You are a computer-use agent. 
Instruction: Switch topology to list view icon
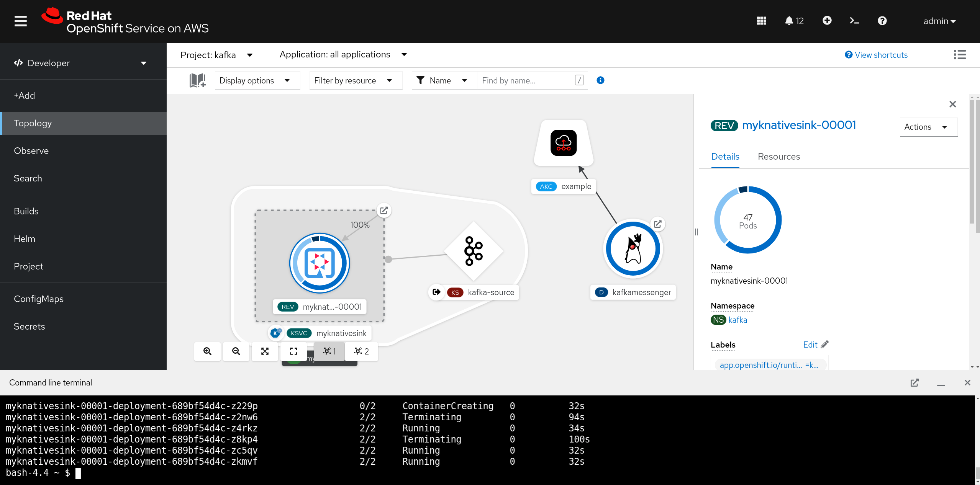point(959,55)
